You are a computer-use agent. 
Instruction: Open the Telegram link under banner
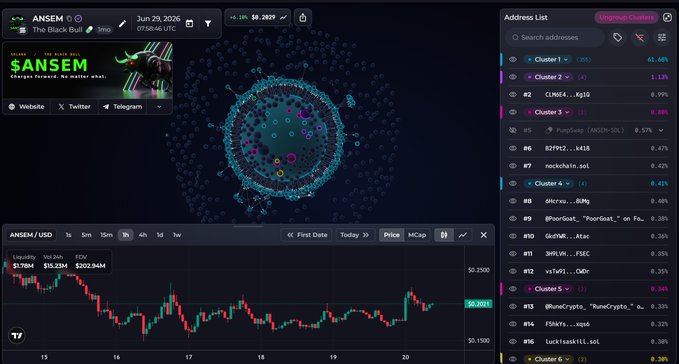tap(123, 106)
